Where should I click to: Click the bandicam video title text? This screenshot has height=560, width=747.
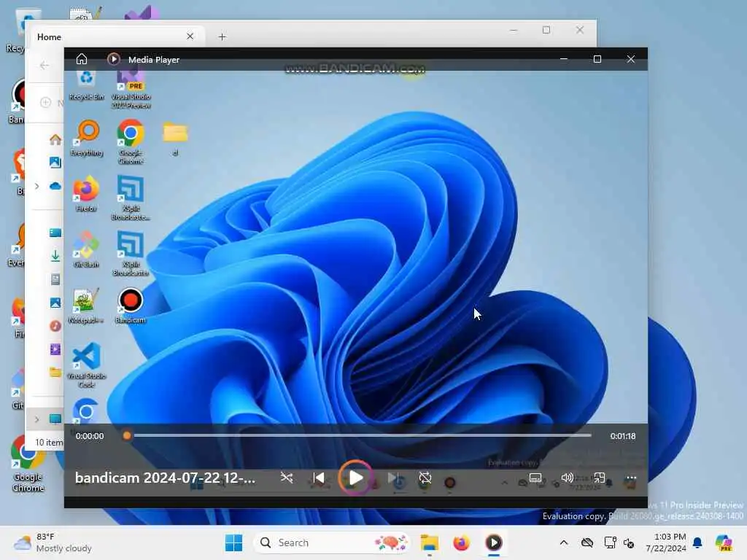tap(165, 478)
